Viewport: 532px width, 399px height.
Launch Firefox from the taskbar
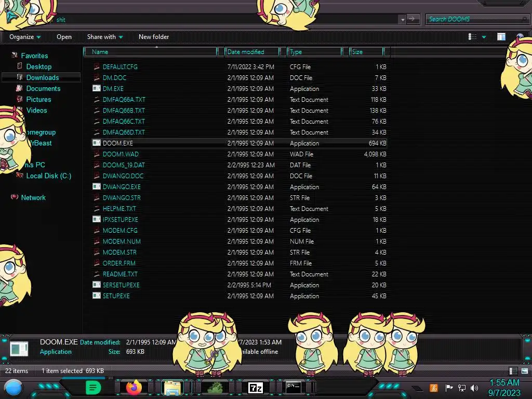pyautogui.click(x=134, y=388)
